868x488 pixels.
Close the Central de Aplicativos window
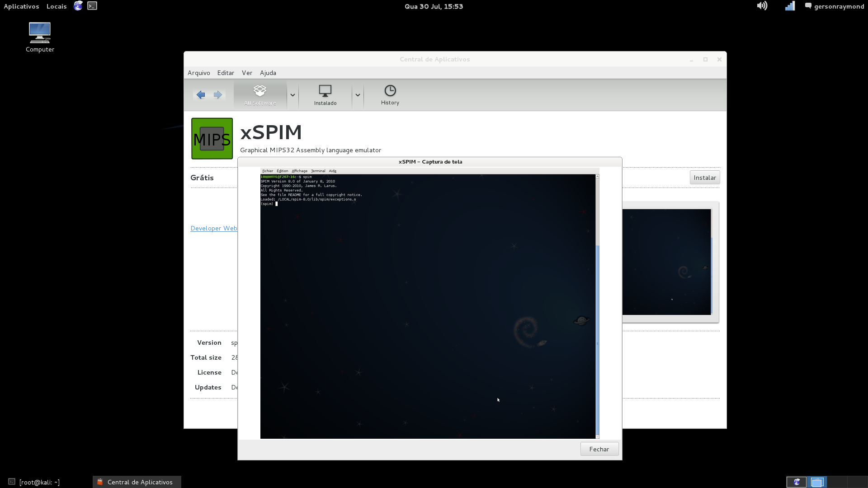719,60
